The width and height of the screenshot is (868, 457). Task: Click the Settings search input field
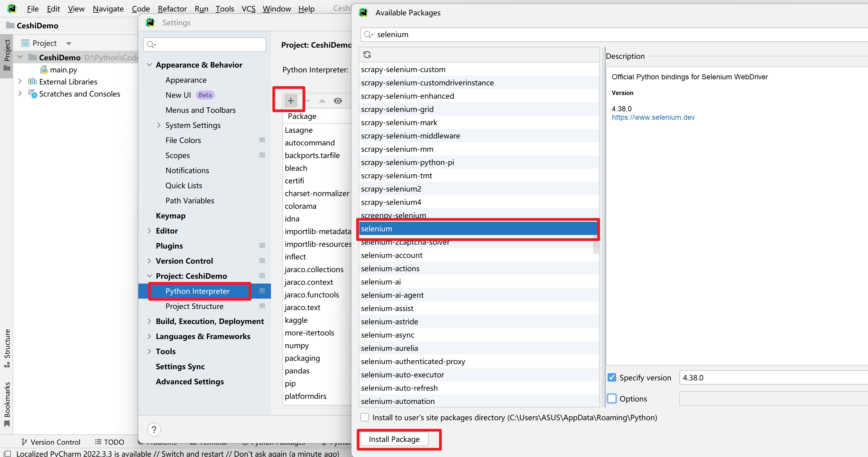coord(205,45)
